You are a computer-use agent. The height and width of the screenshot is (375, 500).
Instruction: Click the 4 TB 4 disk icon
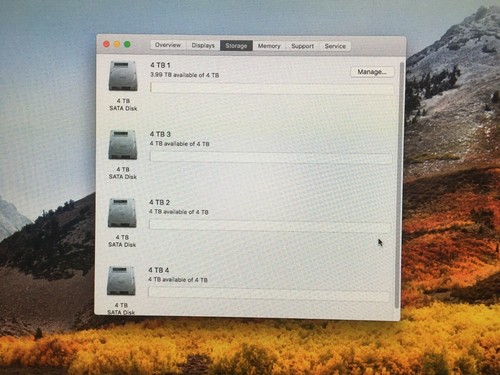click(121, 281)
